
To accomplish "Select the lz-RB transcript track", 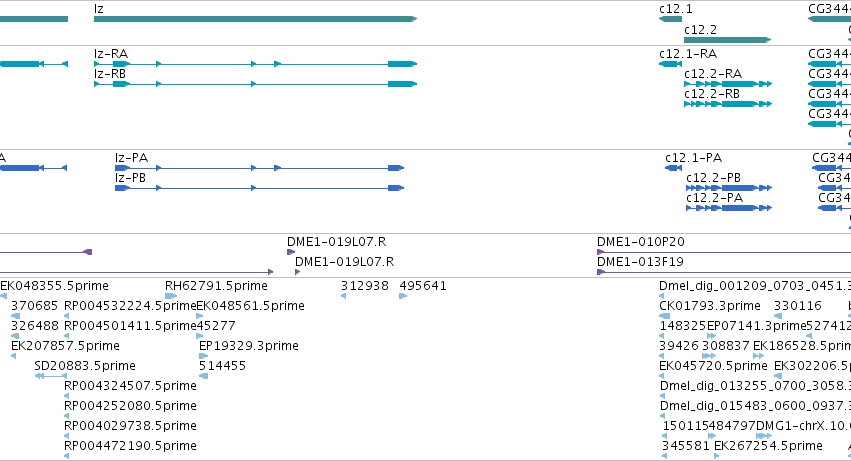I will pos(255,84).
